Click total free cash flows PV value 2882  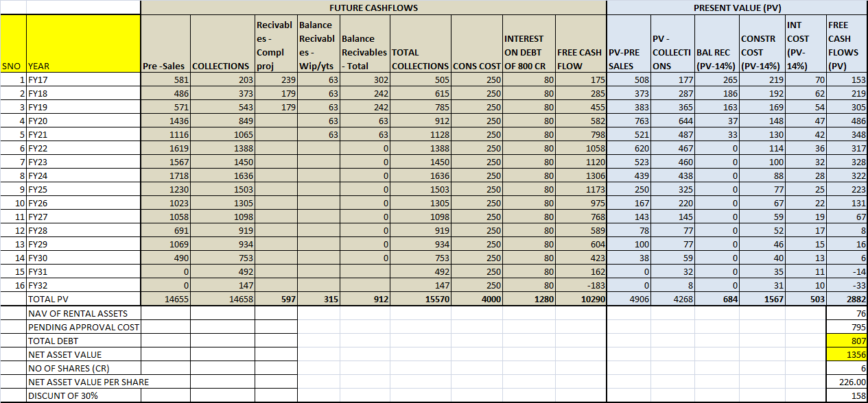(847, 299)
